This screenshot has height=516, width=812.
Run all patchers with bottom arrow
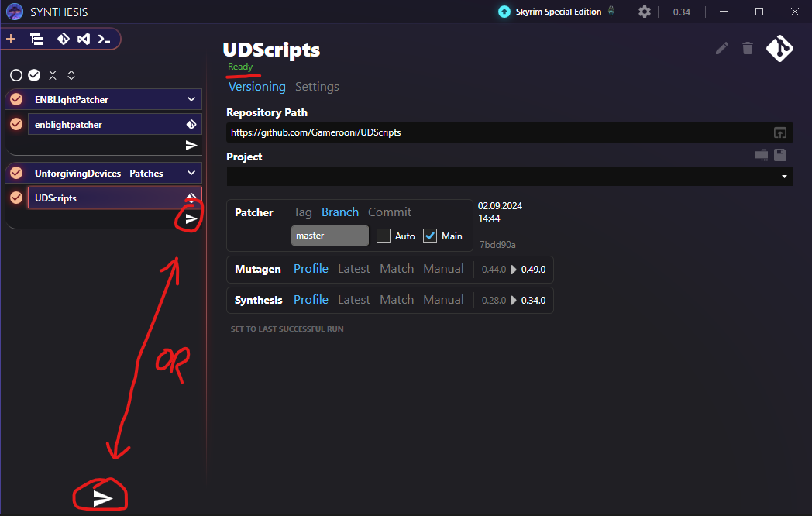pos(102,498)
